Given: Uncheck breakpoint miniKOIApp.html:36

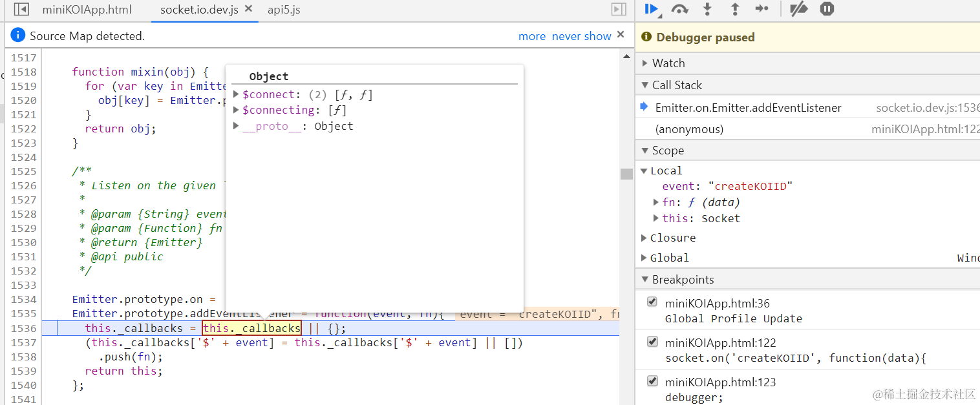Looking at the screenshot, I should coord(652,302).
